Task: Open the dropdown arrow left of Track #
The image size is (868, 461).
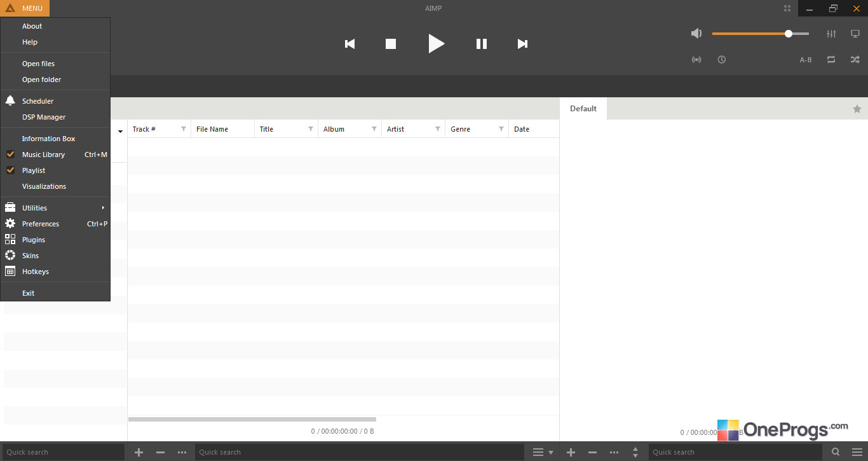Action: tap(121, 132)
